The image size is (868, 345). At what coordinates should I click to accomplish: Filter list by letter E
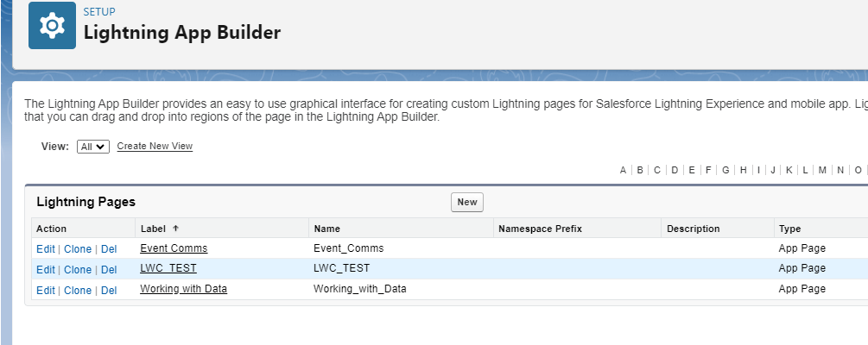click(692, 170)
